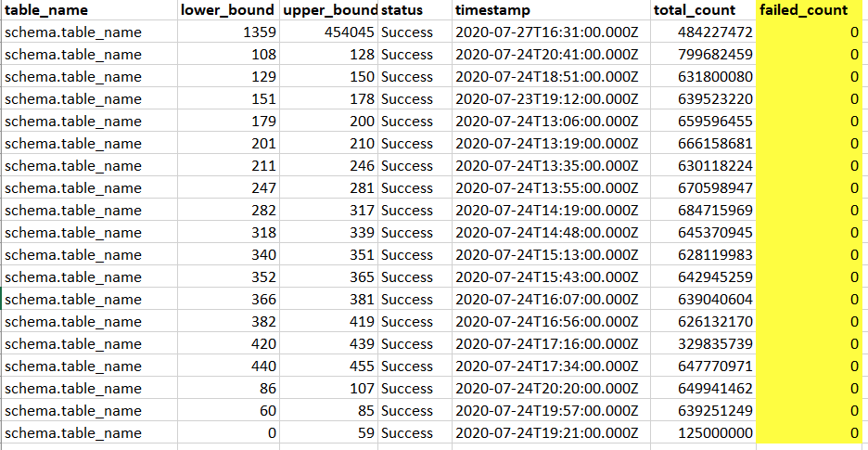This screenshot has height=450, width=868.
Task: Select the upper_bound header cell
Action: tap(327, 10)
